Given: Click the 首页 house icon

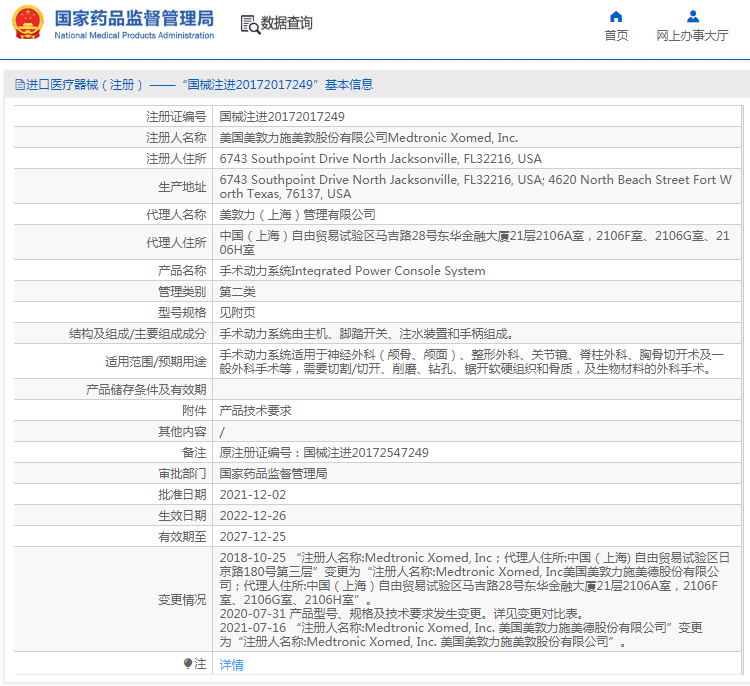Looking at the screenshot, I should 616,16.
